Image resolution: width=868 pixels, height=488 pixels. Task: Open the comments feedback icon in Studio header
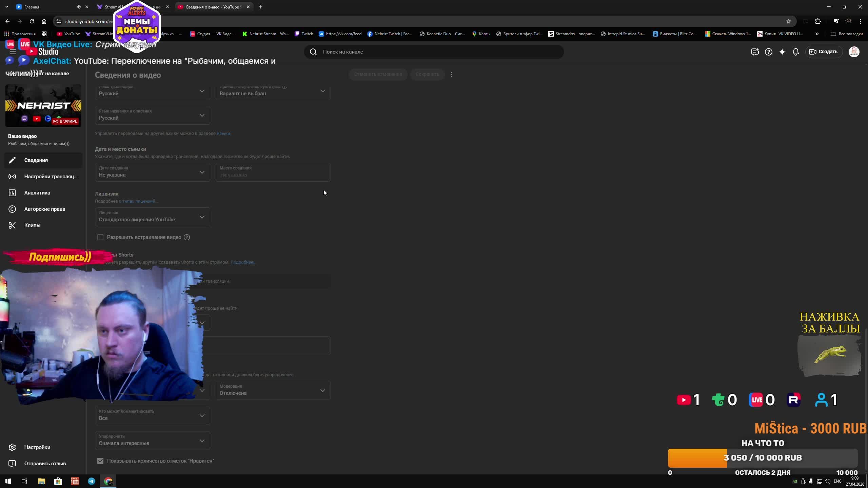click(x=755, y=52)
